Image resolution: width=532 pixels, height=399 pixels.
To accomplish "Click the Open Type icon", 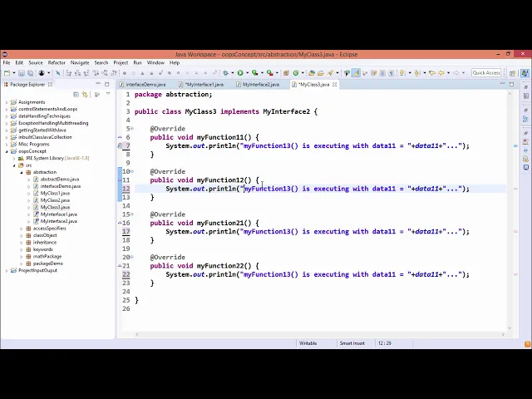I will click(x=312, y=72).
